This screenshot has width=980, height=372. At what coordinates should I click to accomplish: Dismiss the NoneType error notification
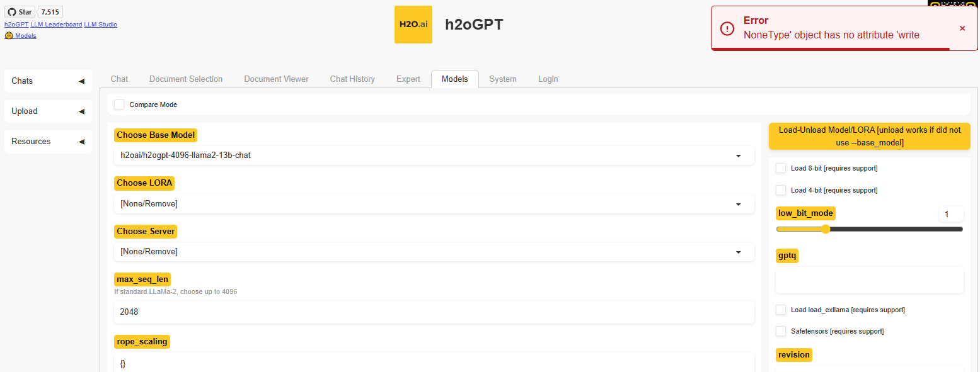pos(962,28)
